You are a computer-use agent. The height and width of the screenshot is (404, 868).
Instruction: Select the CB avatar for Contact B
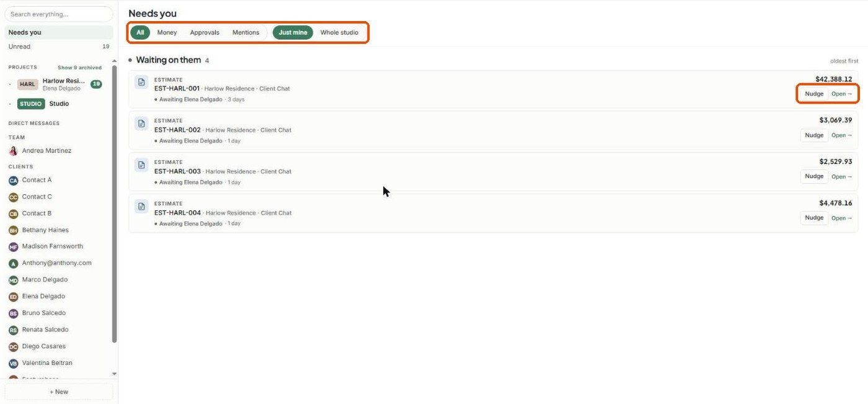point(13,214)
